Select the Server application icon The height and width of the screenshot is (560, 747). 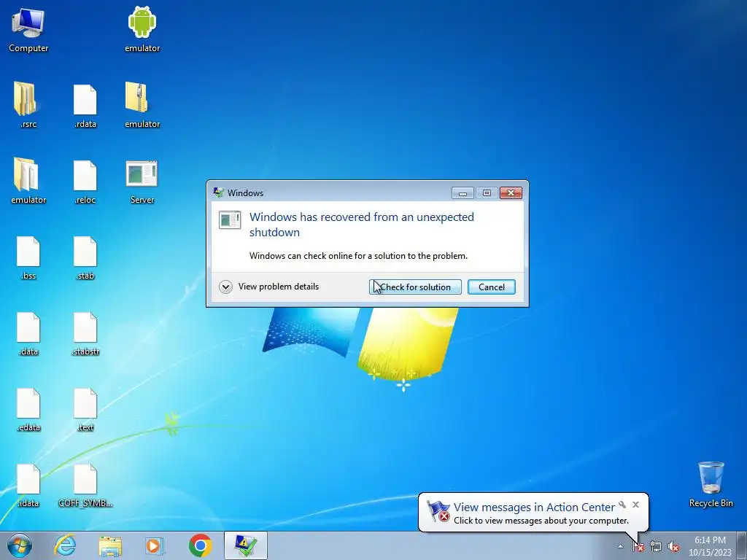(142, 181)
